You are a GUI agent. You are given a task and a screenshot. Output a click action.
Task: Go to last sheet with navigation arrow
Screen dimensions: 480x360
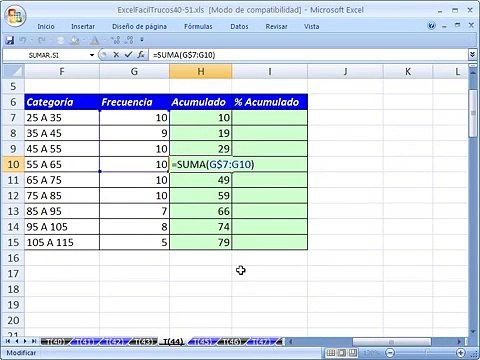coord(34,341)
